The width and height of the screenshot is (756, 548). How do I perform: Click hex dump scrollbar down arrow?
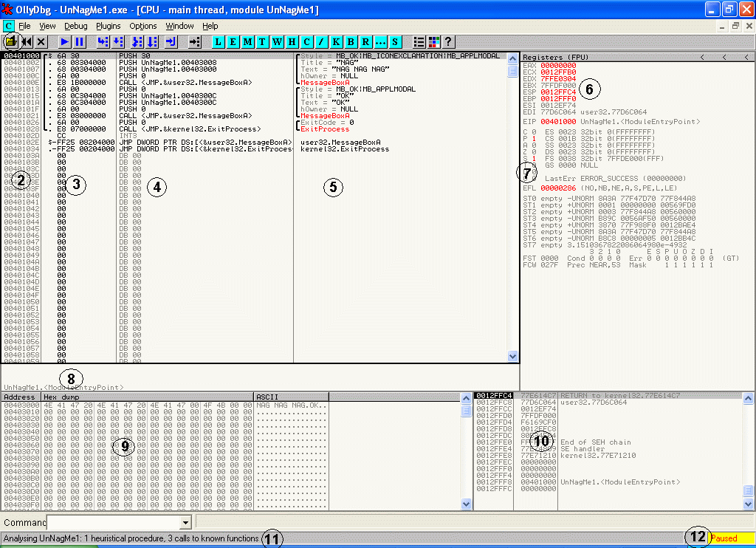pyautogui.click(x=467, y=504)
